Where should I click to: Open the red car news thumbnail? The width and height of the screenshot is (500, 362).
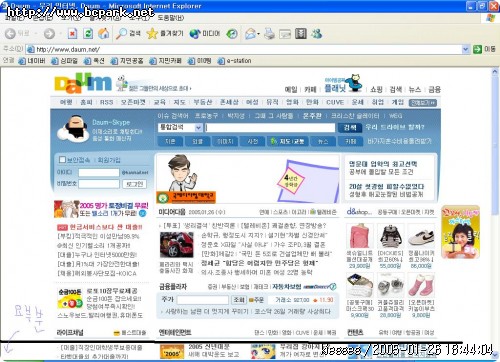[x=176, y=245]
